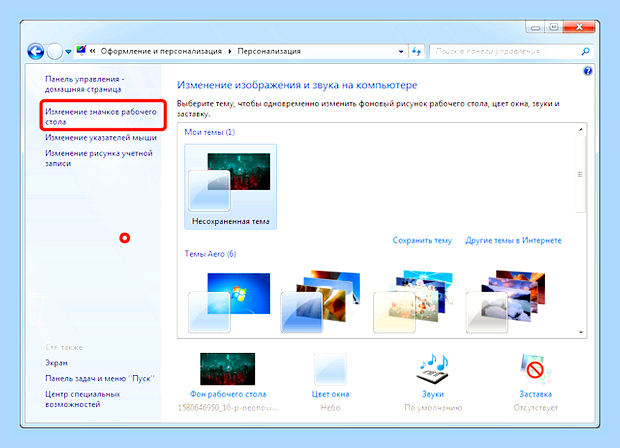Click heading 'Изменение изображения и звука на компьютере'
620x448 pixels.
coord(297,85)
